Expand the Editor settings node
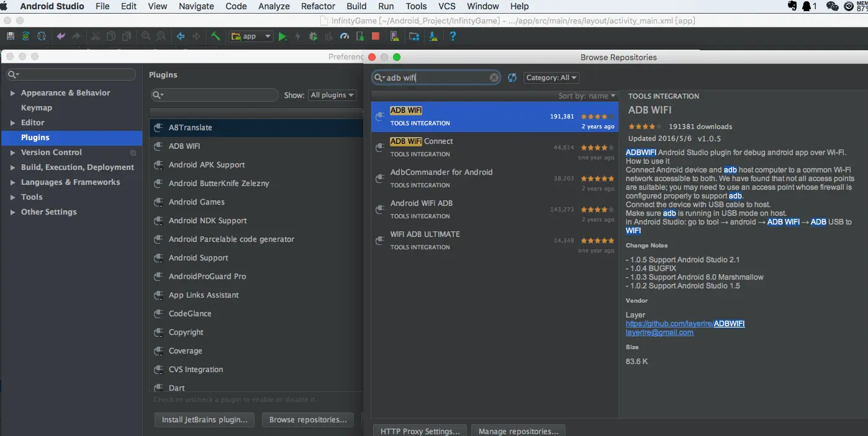 tap(12, 123)
